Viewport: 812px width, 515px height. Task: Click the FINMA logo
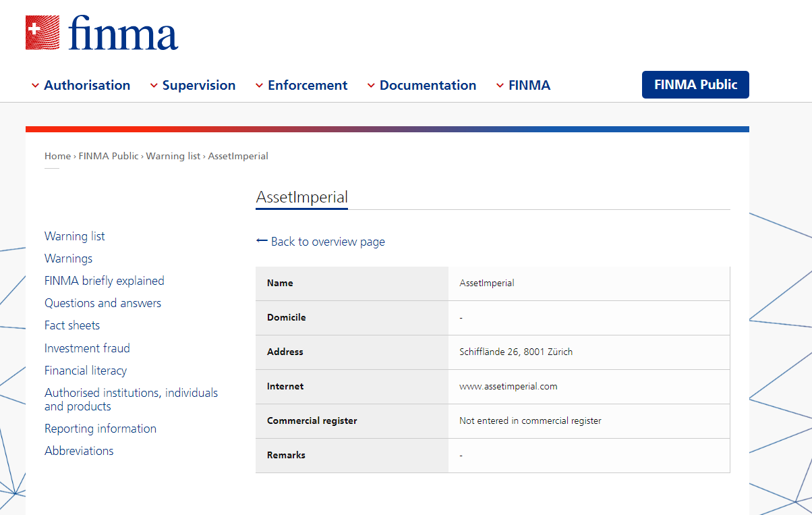click(x=102, y=33)
